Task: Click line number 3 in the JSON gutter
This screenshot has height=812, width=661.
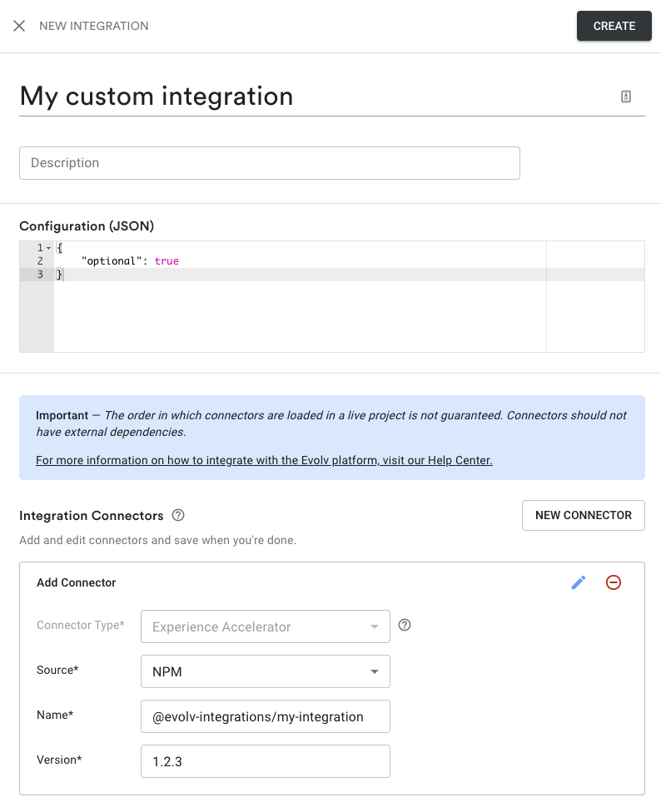Action: [40, 275]
